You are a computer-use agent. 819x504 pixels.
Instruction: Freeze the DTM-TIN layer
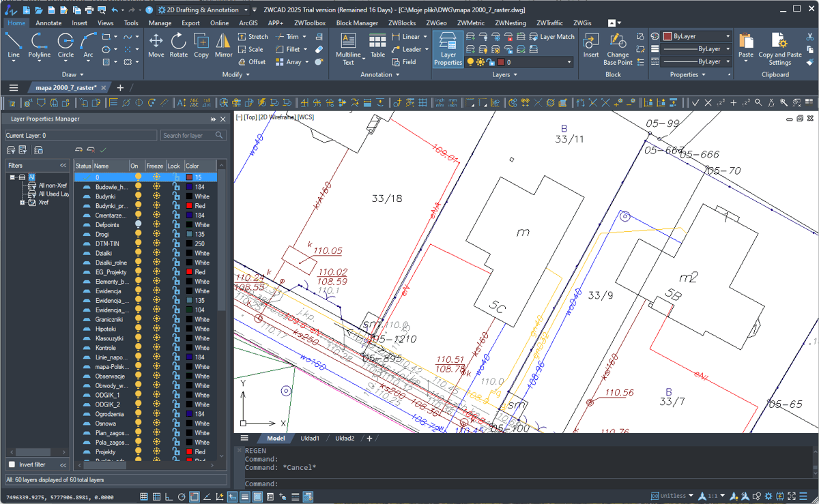(x=156, y=243)
